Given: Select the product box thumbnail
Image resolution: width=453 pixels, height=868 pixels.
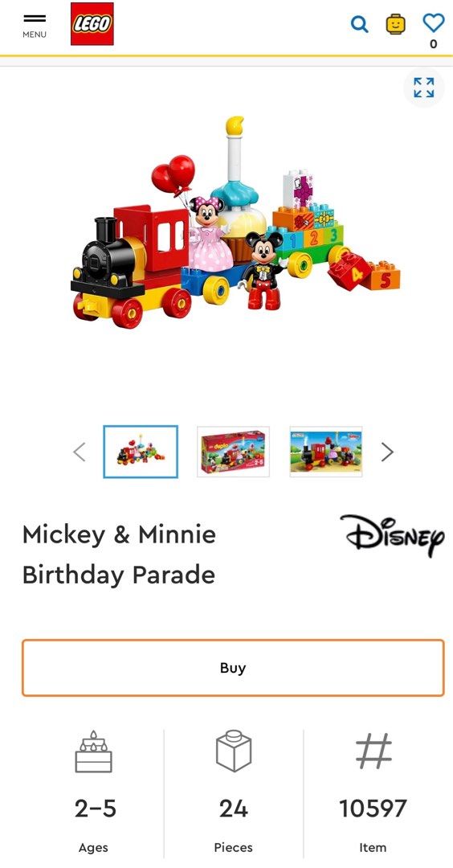Looking at the screenshot, I should coord(234,452).
